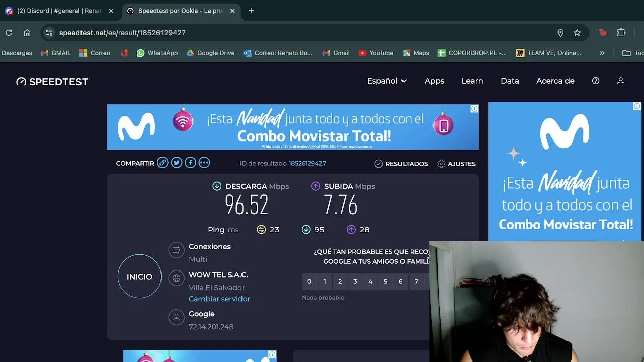Click the download arrow icon next to DESCARGA
The image size is (644, 362).
coord(217,186)
